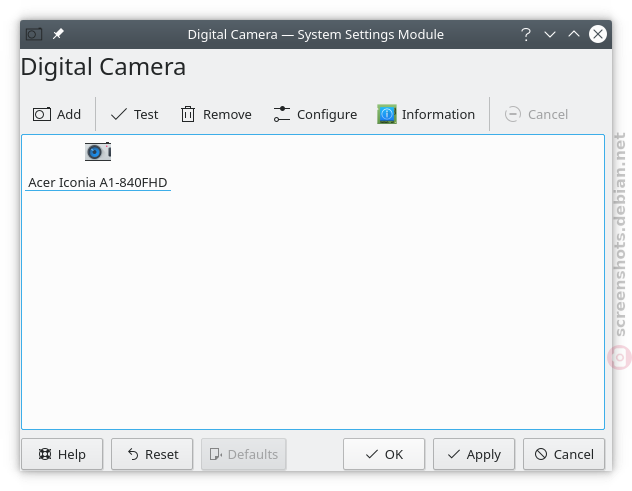This screenshot has width=632, height=491.
Task: Click the Add camera toolbar icon
Action: 42,114
